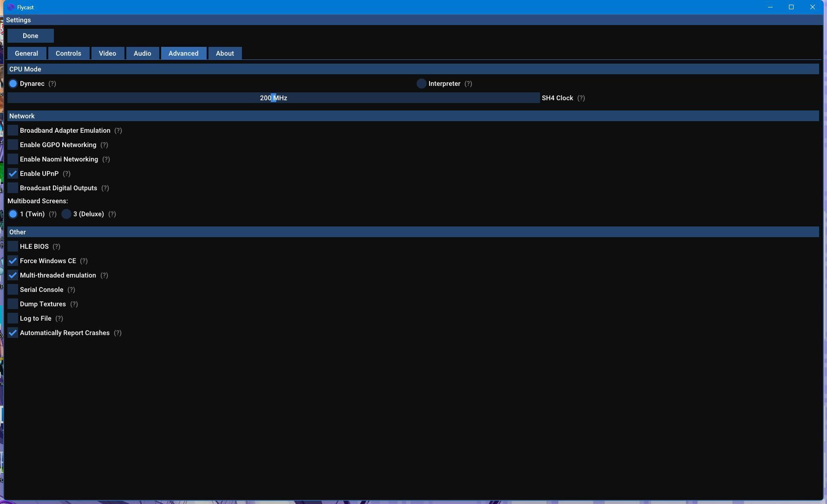Click the (?) icon beside Enable UPnP
The width and height of the screenshot is (827, 504).
[x=66, y=174]
